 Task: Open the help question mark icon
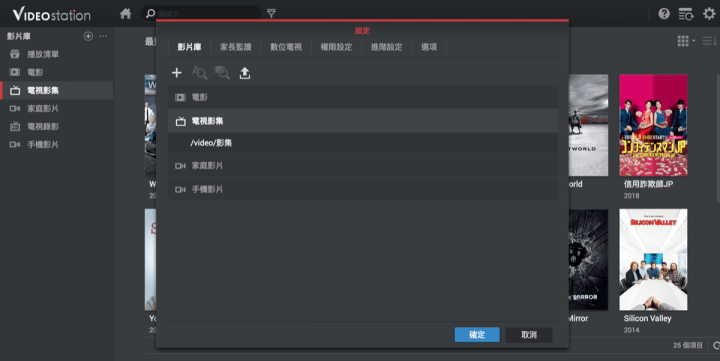point(664,14)
